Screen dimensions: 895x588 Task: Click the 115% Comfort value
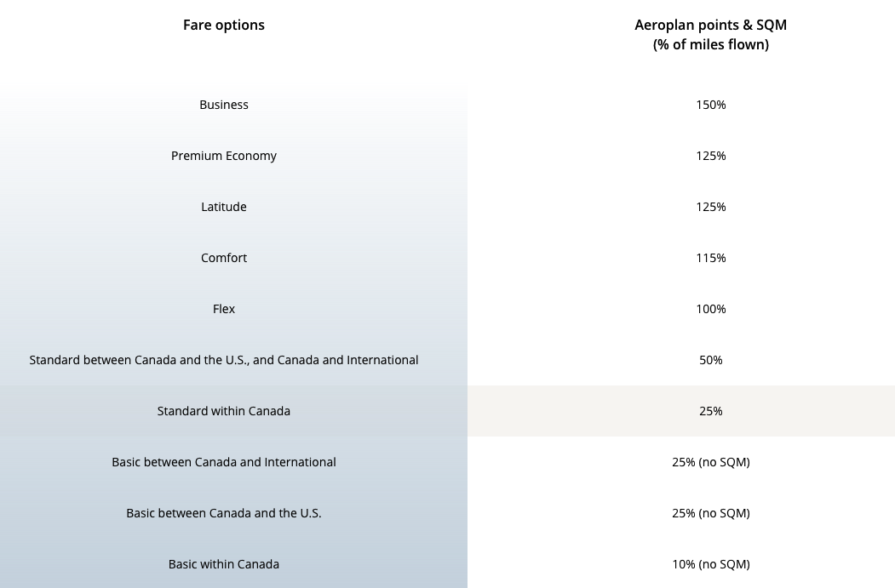coord(710,258)
